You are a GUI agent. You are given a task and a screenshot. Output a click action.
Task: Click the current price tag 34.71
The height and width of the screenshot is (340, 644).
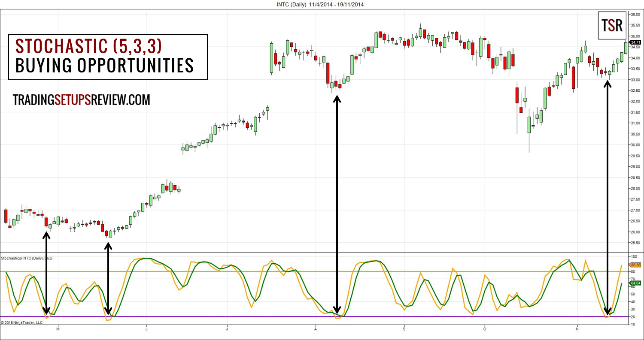coord(635,42)
